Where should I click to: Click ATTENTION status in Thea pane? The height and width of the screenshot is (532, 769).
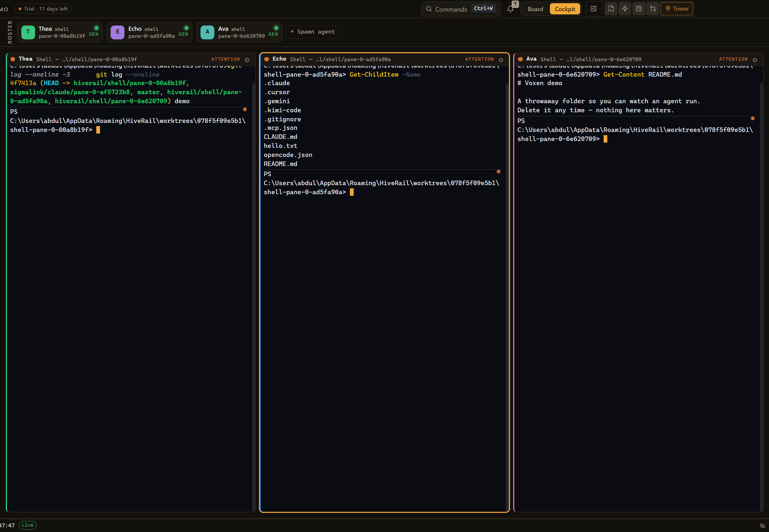click(225, 59)
